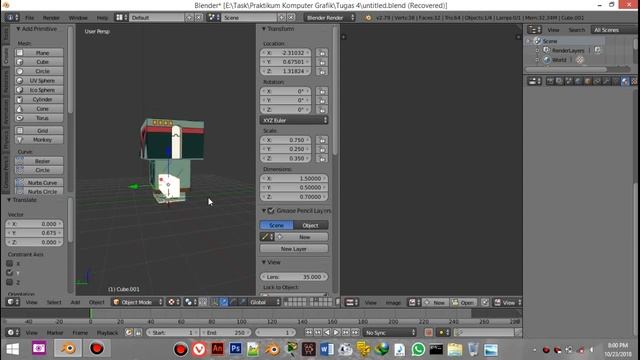Select Scene grease pencil source
This screenshot has width=640, height=360.
276,225
